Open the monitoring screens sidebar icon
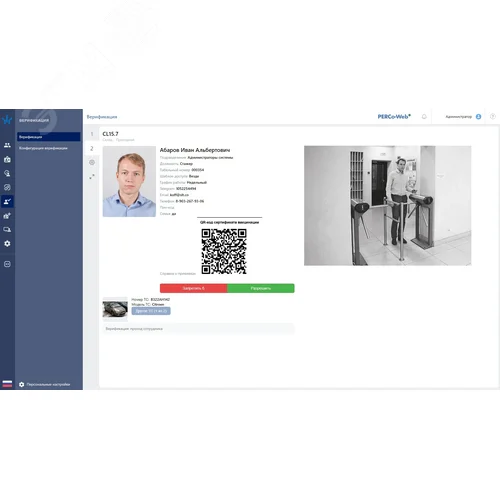 (7, 230)
